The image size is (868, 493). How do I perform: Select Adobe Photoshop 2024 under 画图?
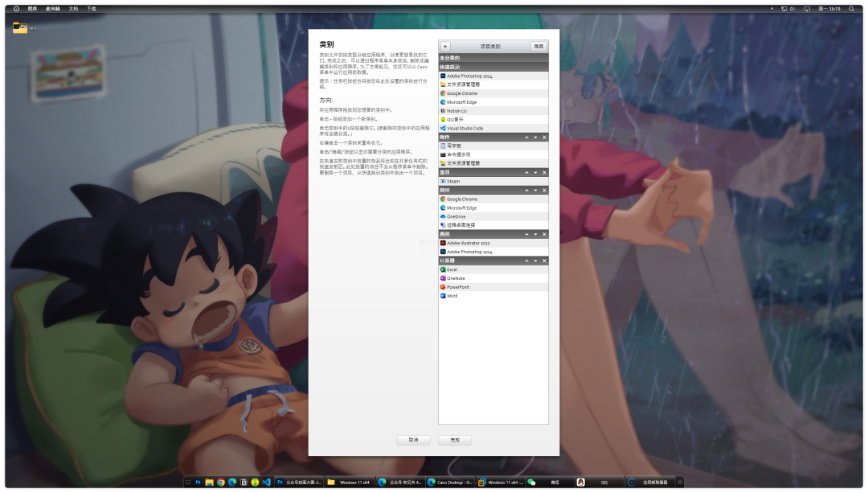coord(493,252)
